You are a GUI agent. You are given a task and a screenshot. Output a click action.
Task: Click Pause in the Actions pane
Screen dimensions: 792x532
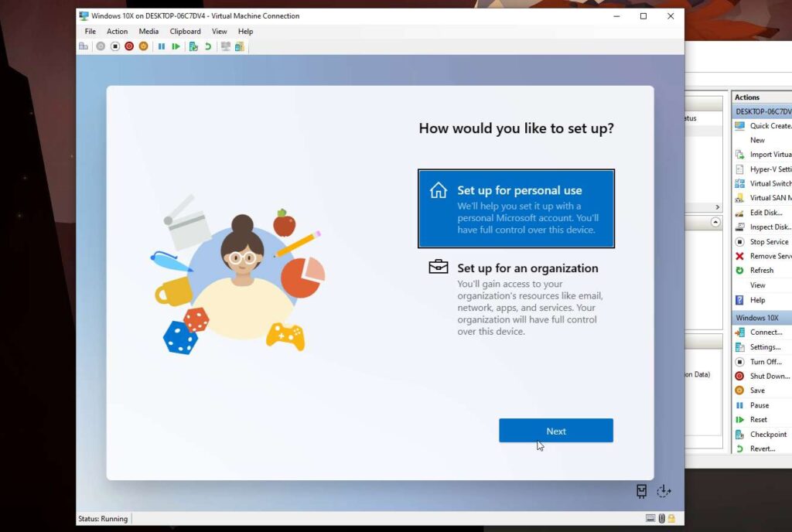[760, 405]
